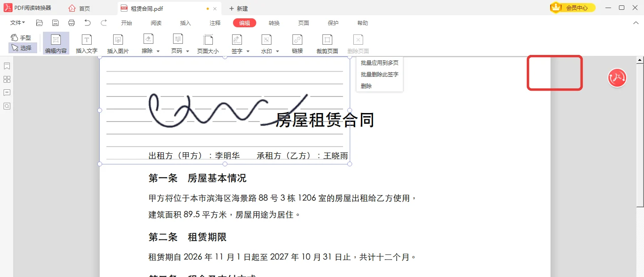
Task: Switch to the 阅读 ribbon tab
Action: 156,23
